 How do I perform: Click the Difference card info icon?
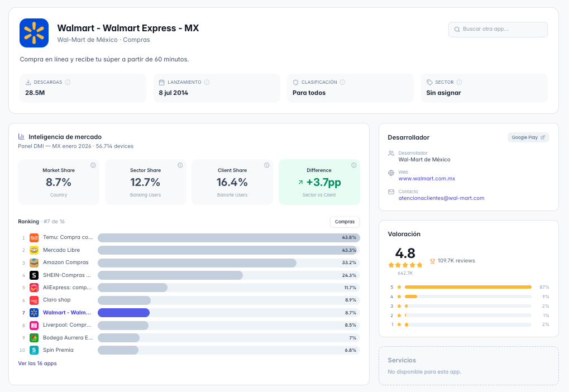(x=354, y=165)
